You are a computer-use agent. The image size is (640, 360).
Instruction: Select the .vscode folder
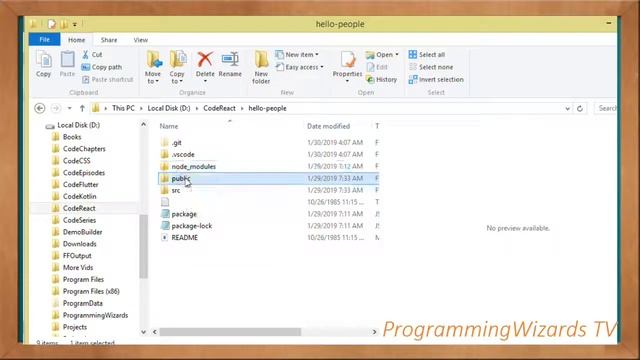pyautogui.click(x=183, y=154)
